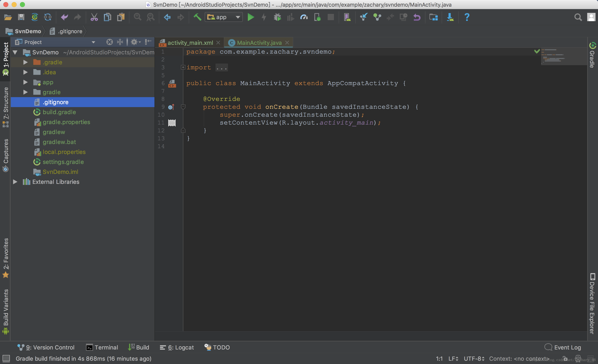This screenshot has width=598, height=364.
Task: Collapse the SvnDemo root tree node
Action: 15,52
